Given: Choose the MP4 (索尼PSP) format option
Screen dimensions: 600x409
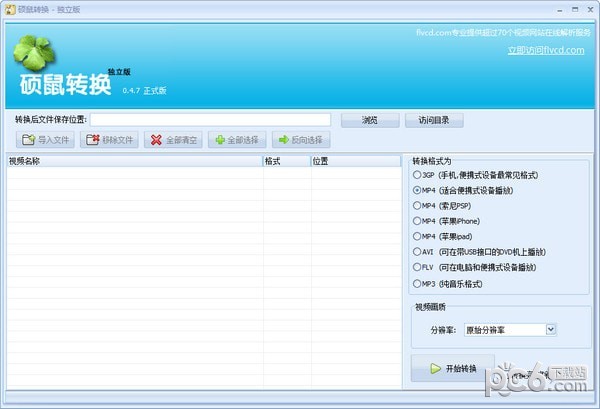Looking at the screenshot, I should tap(417, 206).
